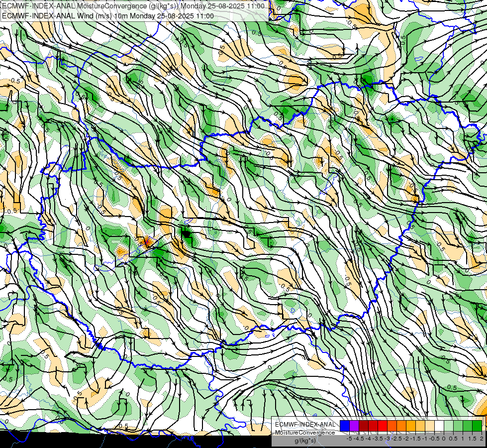
Task: Click the -4.5 tick label on the color scale
Action: click(x=359, y=439)
